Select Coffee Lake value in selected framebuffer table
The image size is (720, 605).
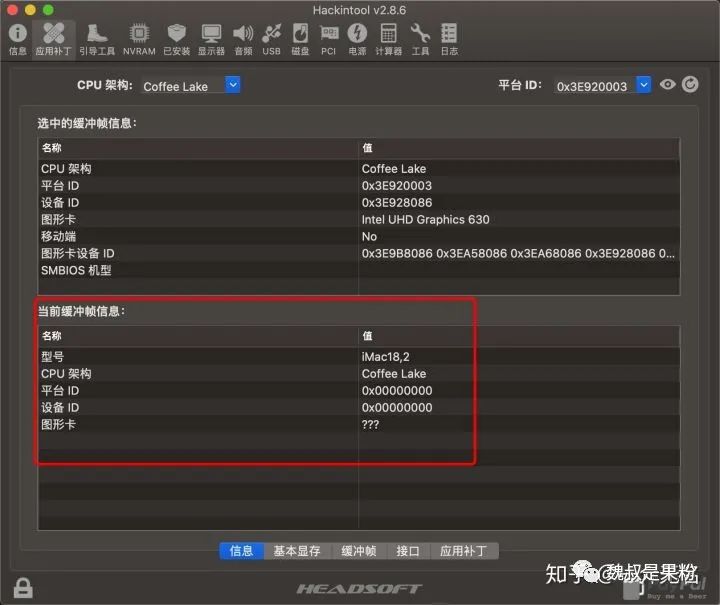(394, 168)
